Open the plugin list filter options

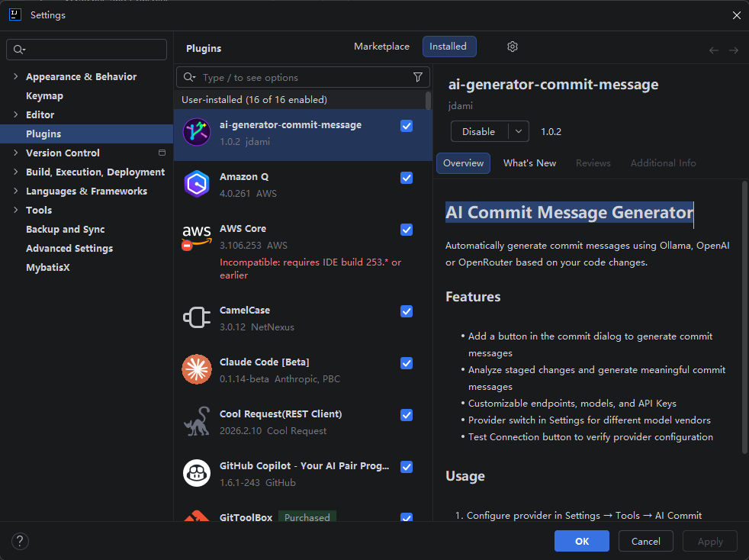[x=417, y=77]
